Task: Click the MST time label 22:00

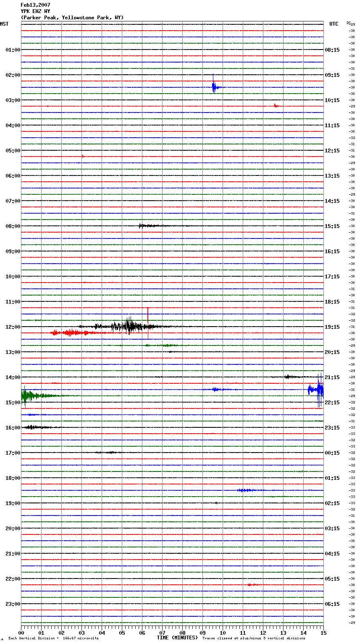Action: coord(13,579)
